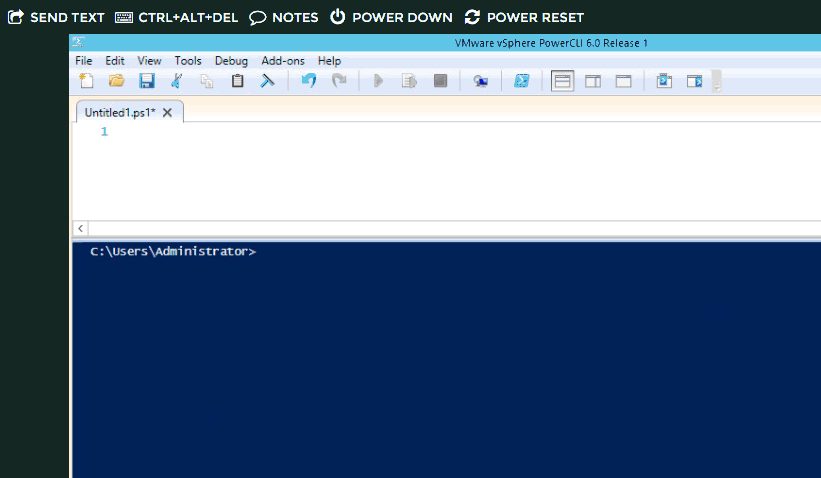Click the POWER RESET button
The width and height of the screenshot is (821, 478).
(x=524, y=17)
